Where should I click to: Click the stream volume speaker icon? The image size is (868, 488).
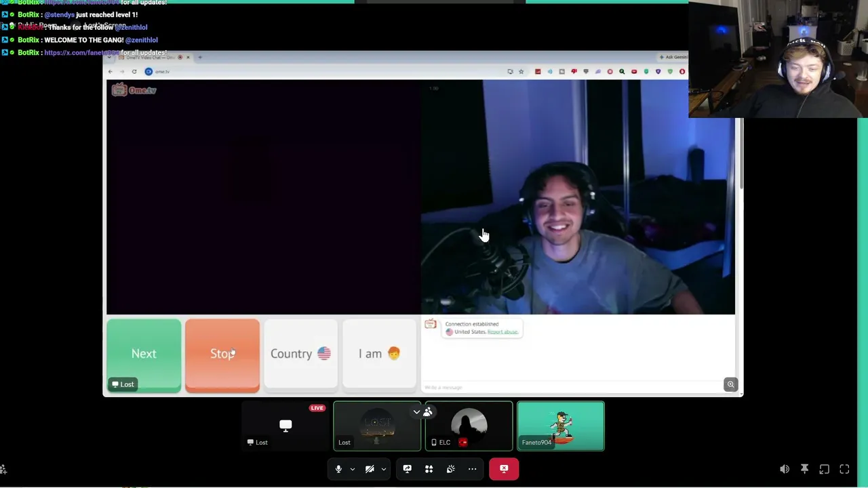click(x=785, y=469)
